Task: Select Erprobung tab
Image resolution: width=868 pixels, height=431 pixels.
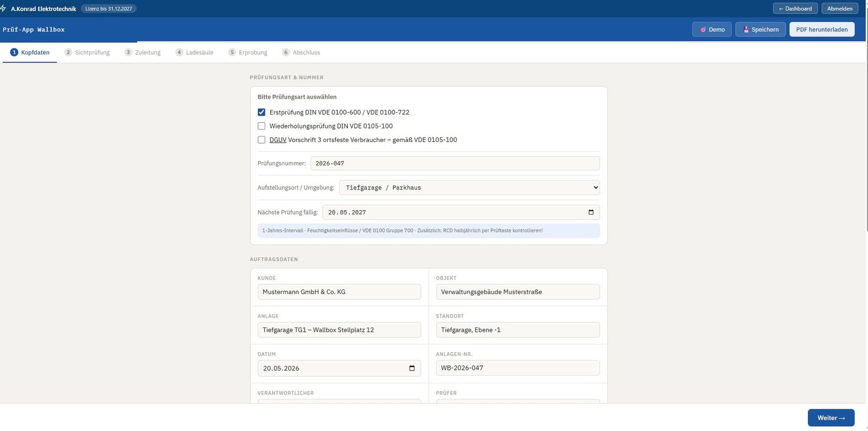Action: (x=248, y=52)
